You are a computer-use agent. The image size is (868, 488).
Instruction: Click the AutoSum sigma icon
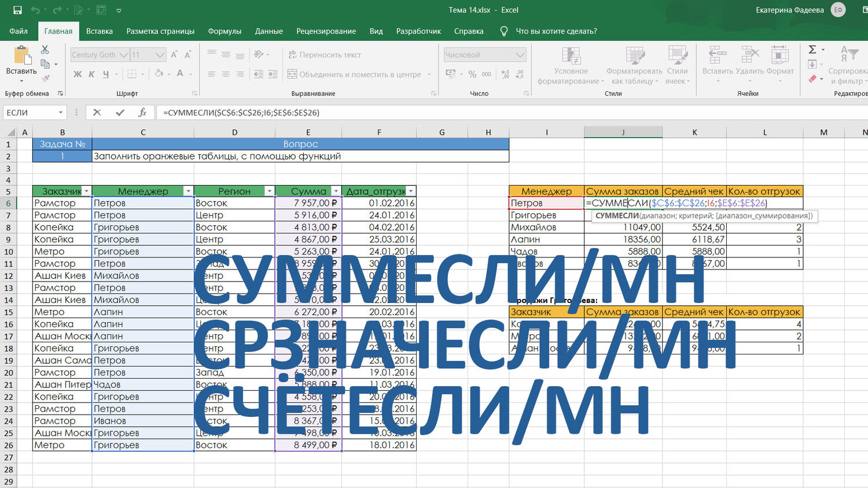coord(812,50)
